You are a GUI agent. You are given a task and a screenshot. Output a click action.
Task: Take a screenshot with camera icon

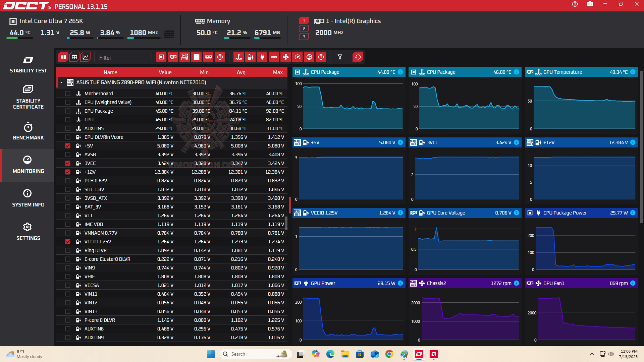point(590,4)
